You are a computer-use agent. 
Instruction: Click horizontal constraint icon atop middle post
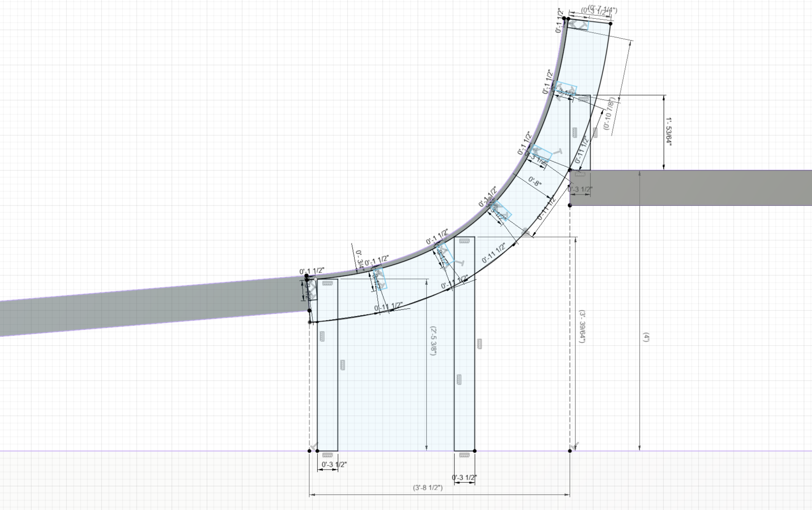point(464,241)
